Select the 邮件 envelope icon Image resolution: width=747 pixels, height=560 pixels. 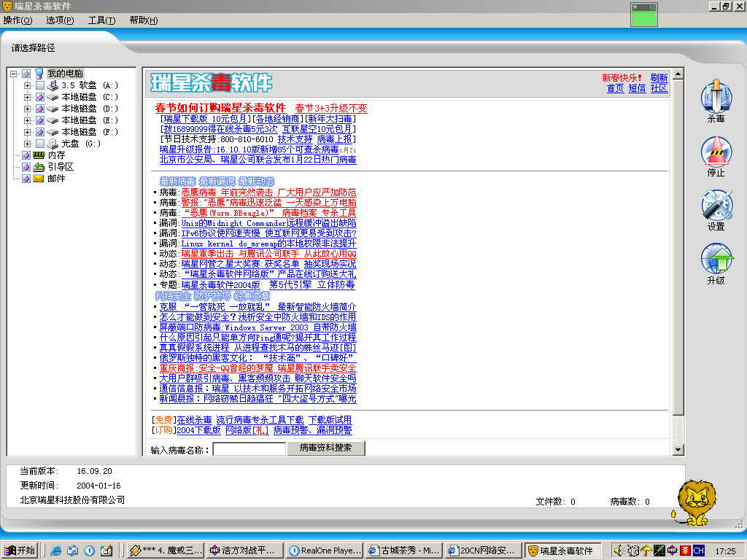pos(39,179)
